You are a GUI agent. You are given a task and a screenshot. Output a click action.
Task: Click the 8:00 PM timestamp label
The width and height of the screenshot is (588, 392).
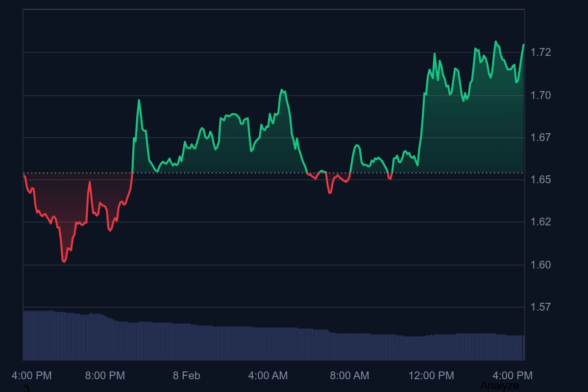[105, 376]
